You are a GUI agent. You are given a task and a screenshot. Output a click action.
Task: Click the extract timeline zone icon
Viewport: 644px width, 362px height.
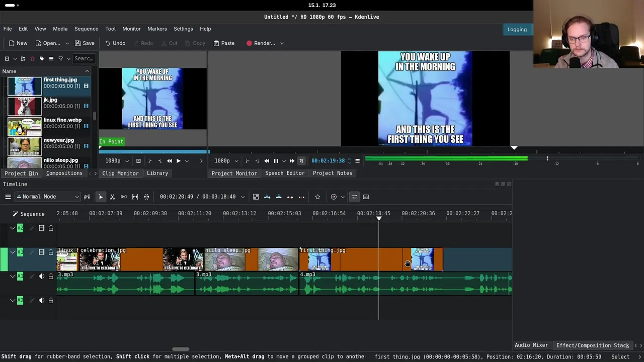290,197
